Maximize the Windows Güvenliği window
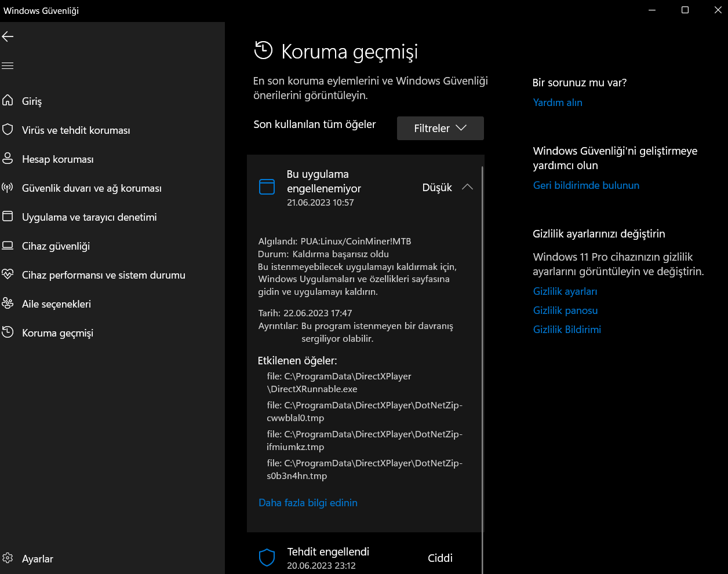The image size is (728, 574). pyautogui.click(x=685, y=10)
